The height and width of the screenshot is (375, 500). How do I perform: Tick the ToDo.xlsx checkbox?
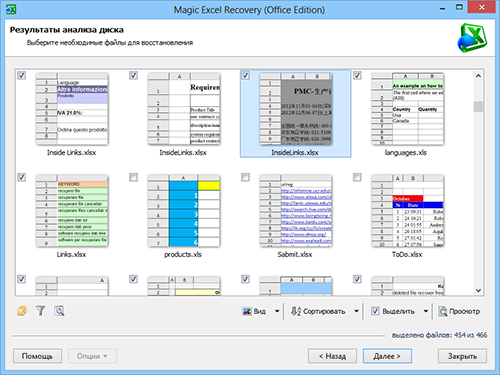[x=357, y=177]
